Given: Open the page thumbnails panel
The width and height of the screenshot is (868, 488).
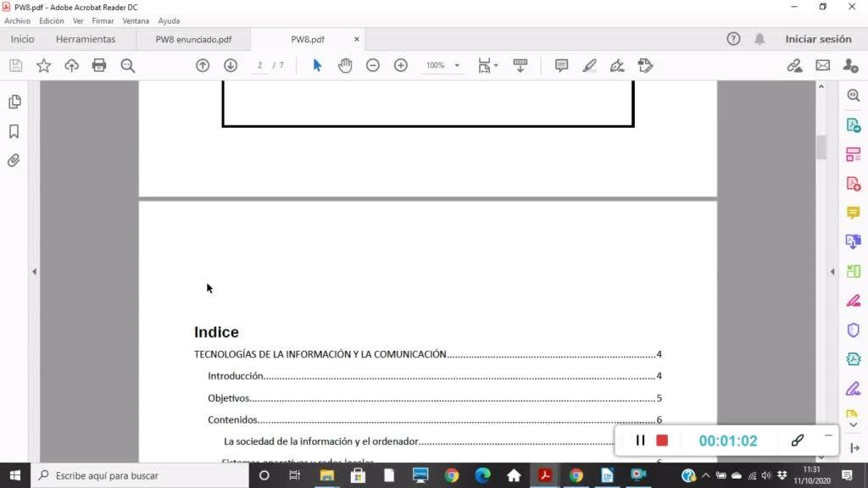Looking at the screenshot, I should coord(14,102).
